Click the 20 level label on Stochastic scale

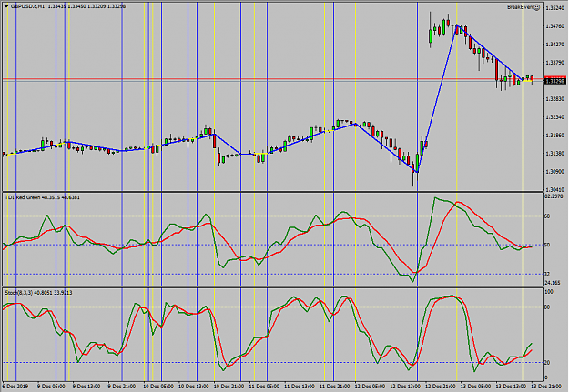[x=547, y=363]
